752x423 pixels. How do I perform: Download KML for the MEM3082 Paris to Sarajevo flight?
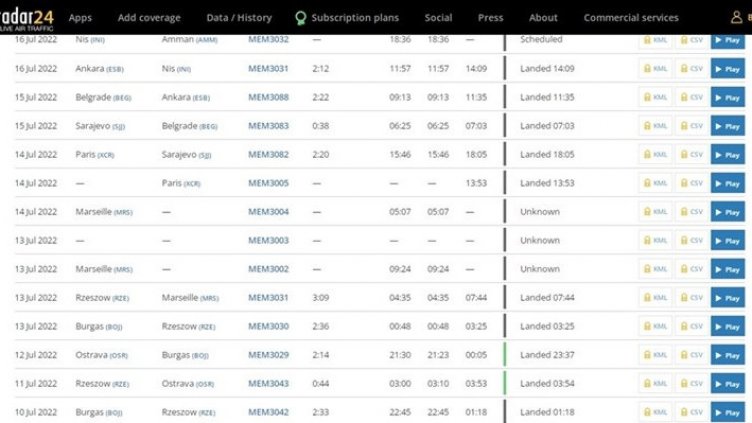pos(655,155)
